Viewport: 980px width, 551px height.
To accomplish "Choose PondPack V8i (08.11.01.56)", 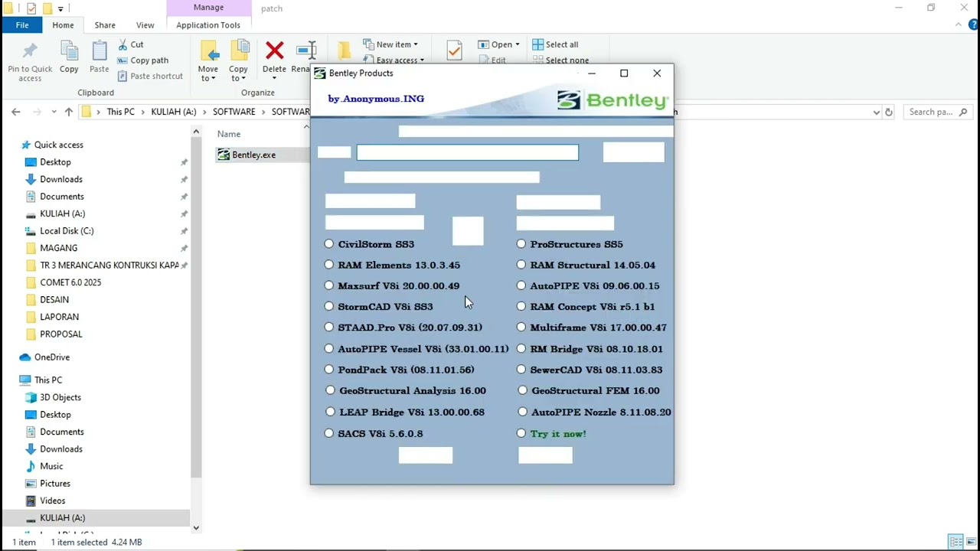I will click(329, 369).
